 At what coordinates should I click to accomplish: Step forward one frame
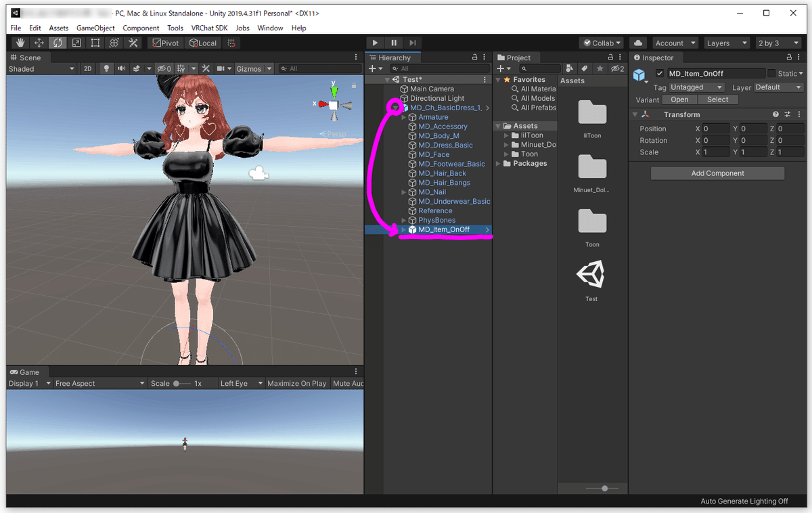tap(413, 43)
